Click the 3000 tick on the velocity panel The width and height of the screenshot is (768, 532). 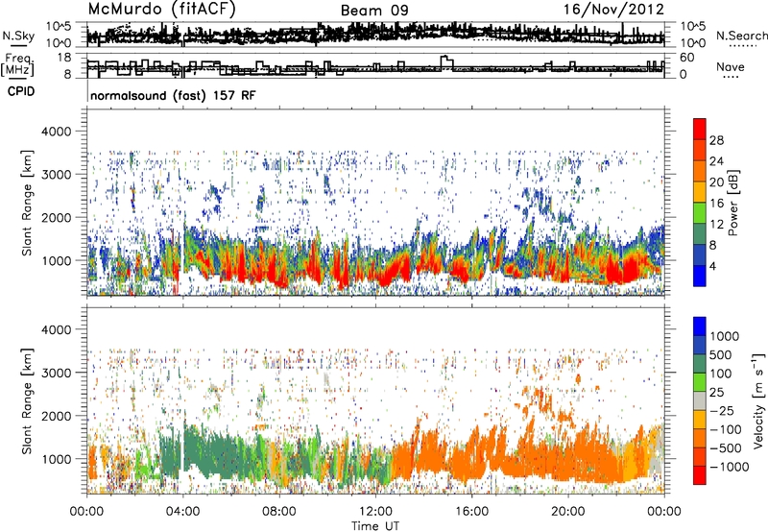pos(58,373)
